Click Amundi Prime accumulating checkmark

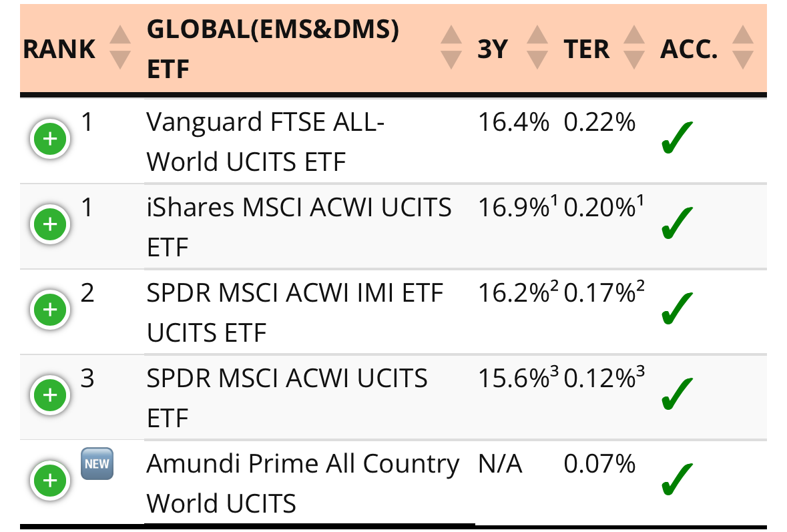[678, 479]
